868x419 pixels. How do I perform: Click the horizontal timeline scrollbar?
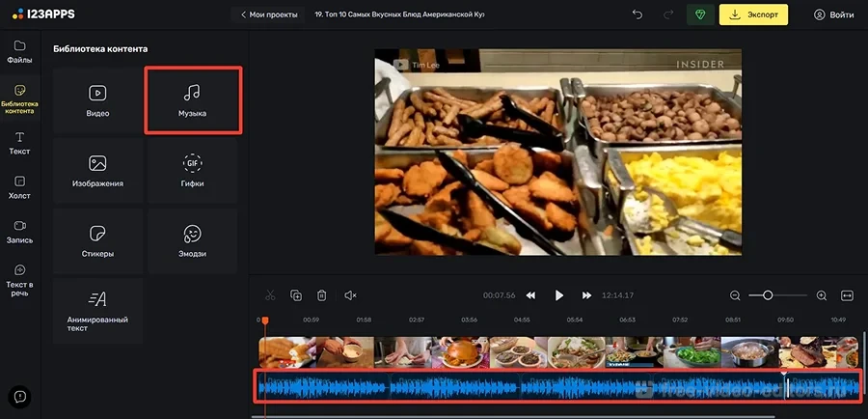(x=513, y=417)
